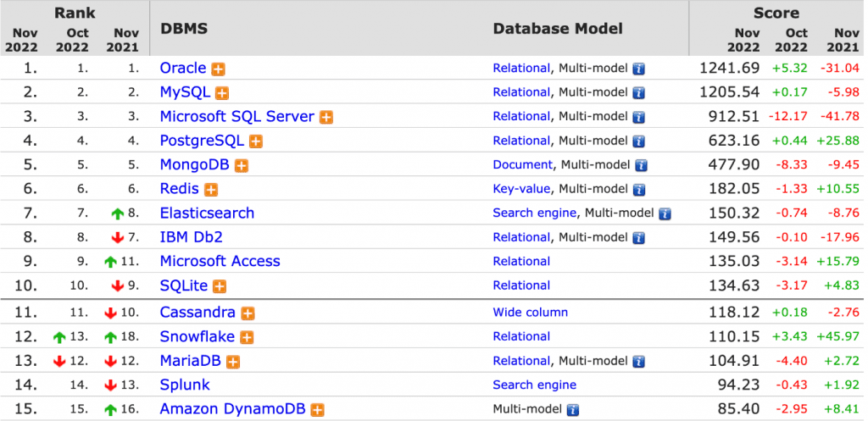This screenshot has width=868, height=421.
Task: Open the Multi-model info icon in Oracle row
Action: [639, 69]
